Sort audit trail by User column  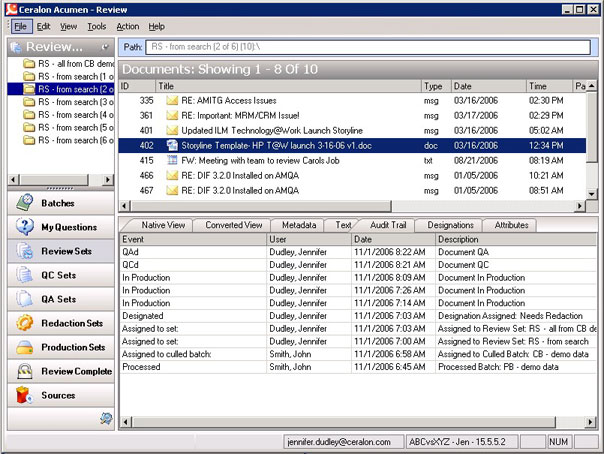[x=309, y=239]
